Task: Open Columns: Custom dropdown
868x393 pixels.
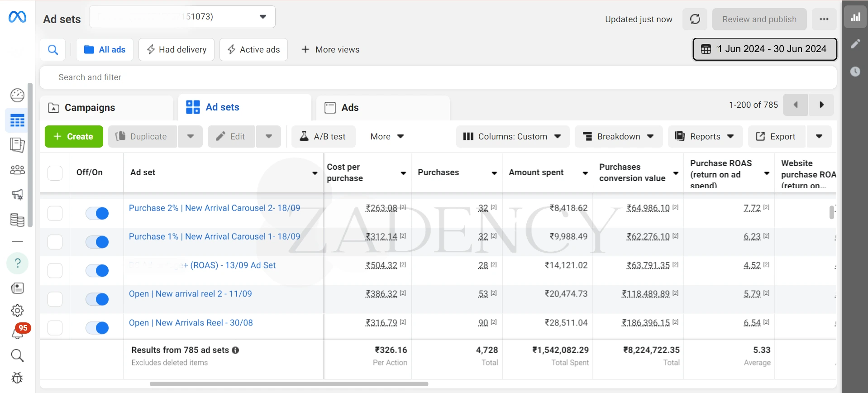Action: tap(512, 136)
